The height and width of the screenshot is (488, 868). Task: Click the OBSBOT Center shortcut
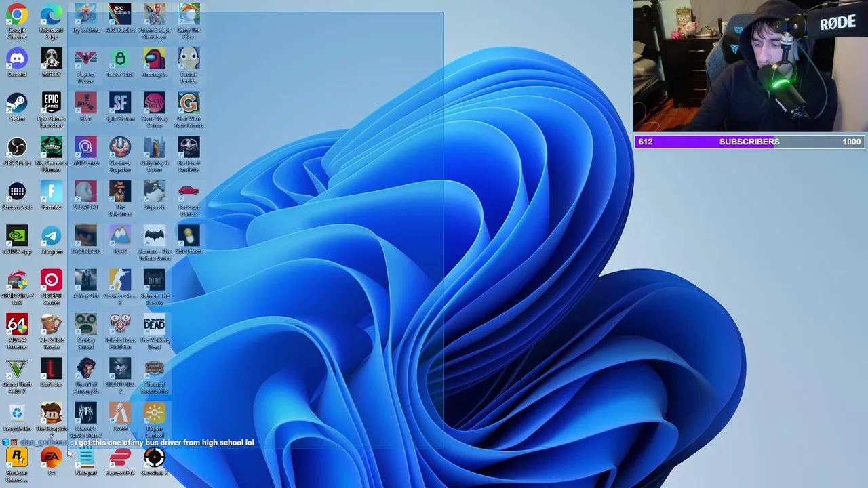(x=52, y=287)
